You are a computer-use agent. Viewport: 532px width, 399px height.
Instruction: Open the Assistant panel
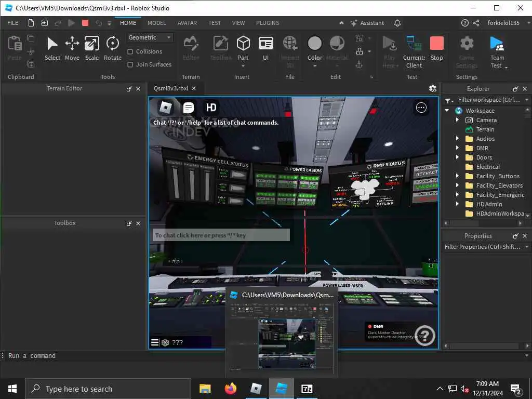point(367,23)
